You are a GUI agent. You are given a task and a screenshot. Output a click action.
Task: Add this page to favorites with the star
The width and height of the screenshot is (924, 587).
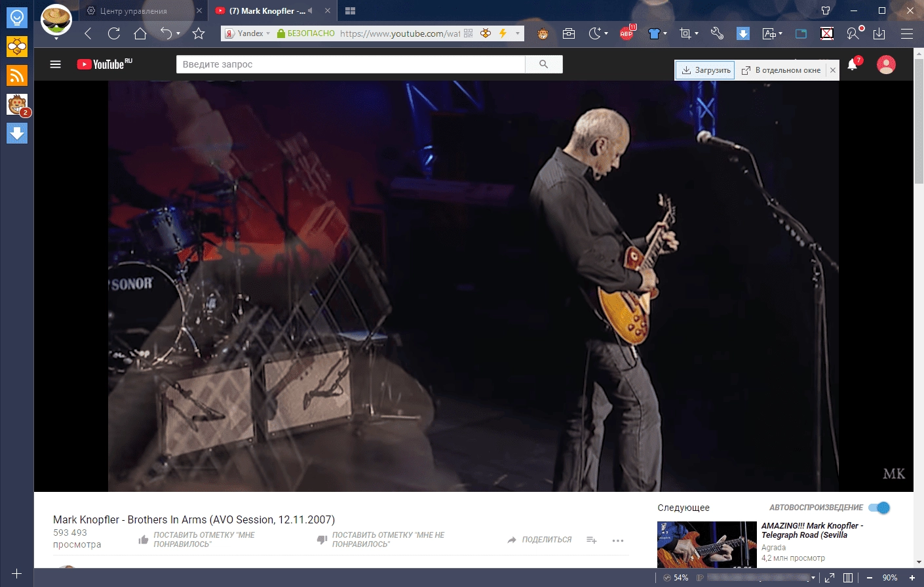199,33
